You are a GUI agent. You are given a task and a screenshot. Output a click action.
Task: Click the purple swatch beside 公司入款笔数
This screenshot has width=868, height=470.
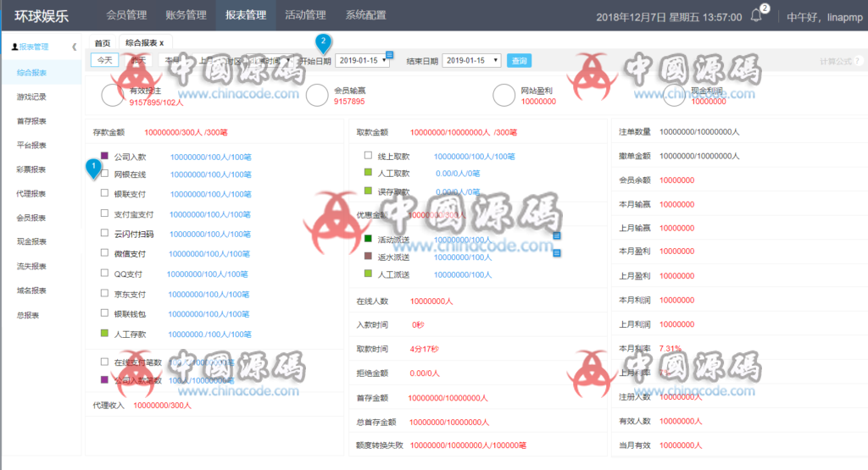point(104,379)
